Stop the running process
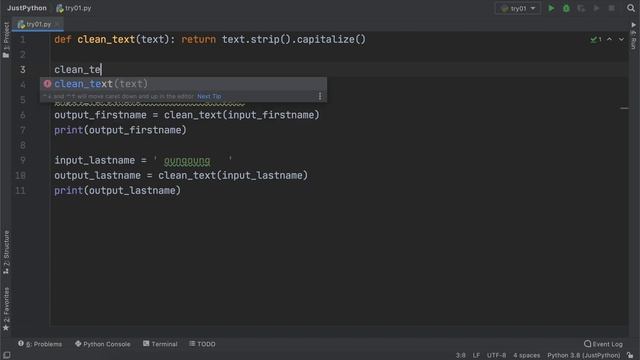Image resolution: width=640 pixels, height=360 pixels. [611, 8]
